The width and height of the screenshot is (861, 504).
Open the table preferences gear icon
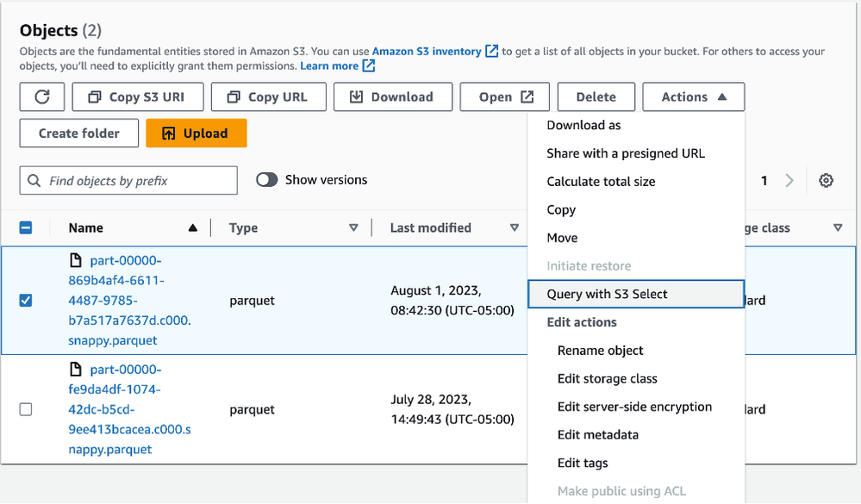826,181
